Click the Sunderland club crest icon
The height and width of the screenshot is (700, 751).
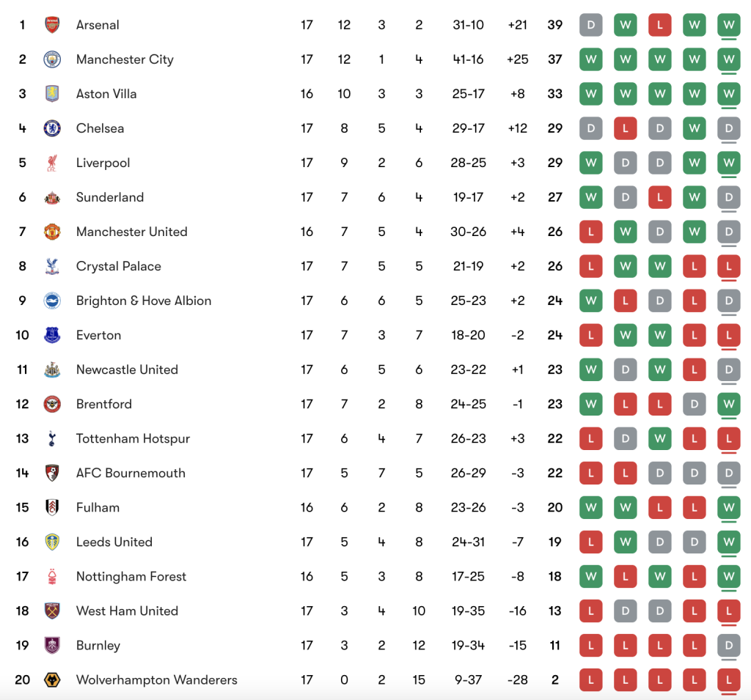click(x=52, y=197)
